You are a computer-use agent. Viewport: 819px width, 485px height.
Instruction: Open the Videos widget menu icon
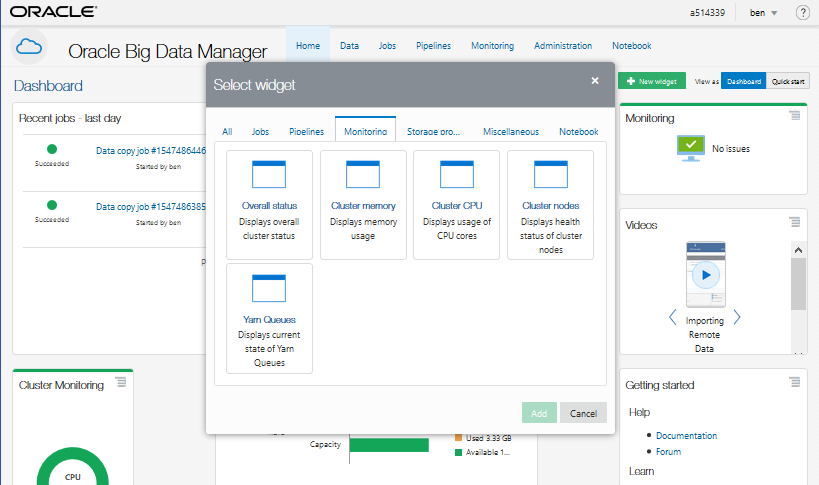[x=794, y=222]
